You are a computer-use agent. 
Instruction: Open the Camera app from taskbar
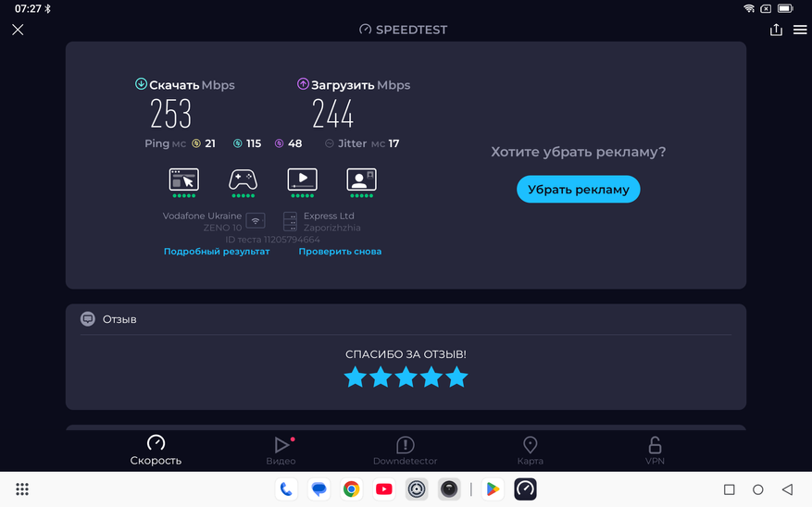pyautogui.click(x=449, y=488)
